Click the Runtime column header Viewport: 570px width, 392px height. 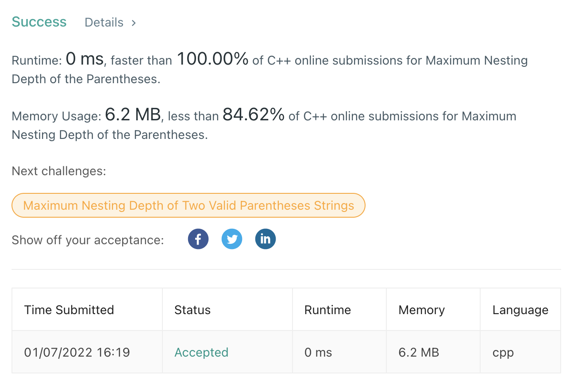coord(327,310)
